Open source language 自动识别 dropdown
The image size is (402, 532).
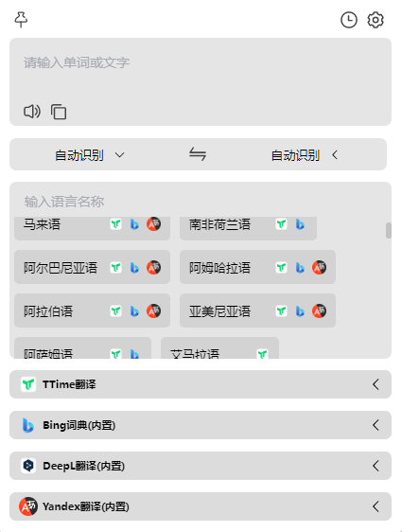(90, 155)
